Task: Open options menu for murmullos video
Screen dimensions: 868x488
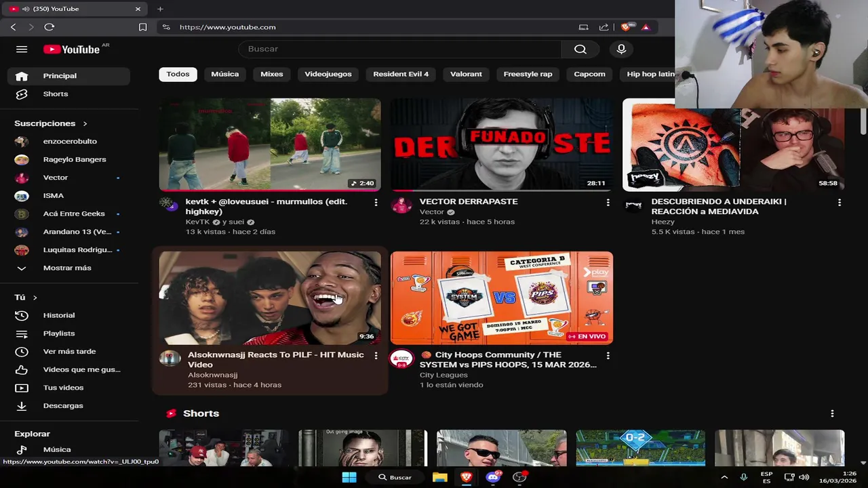Action: pos(376,202)
